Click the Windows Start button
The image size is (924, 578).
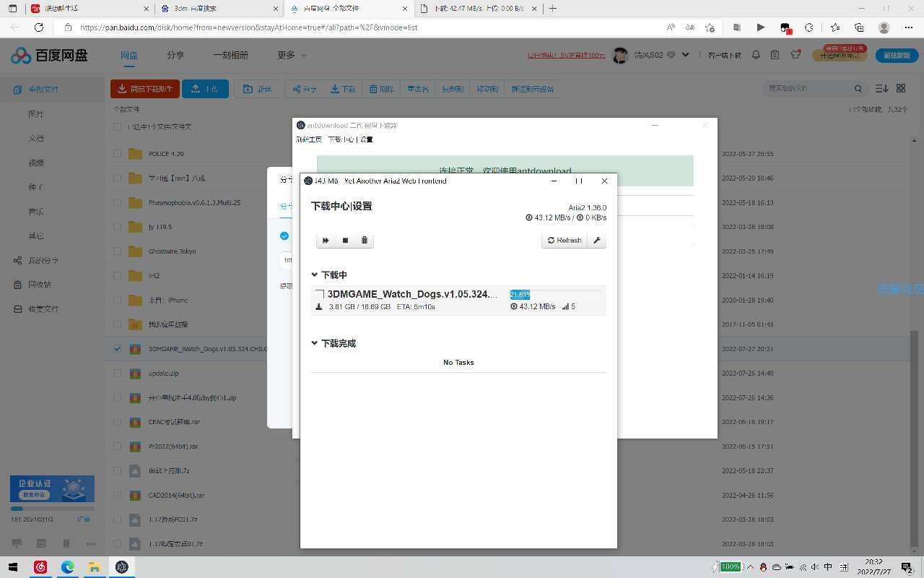(13, 567)
